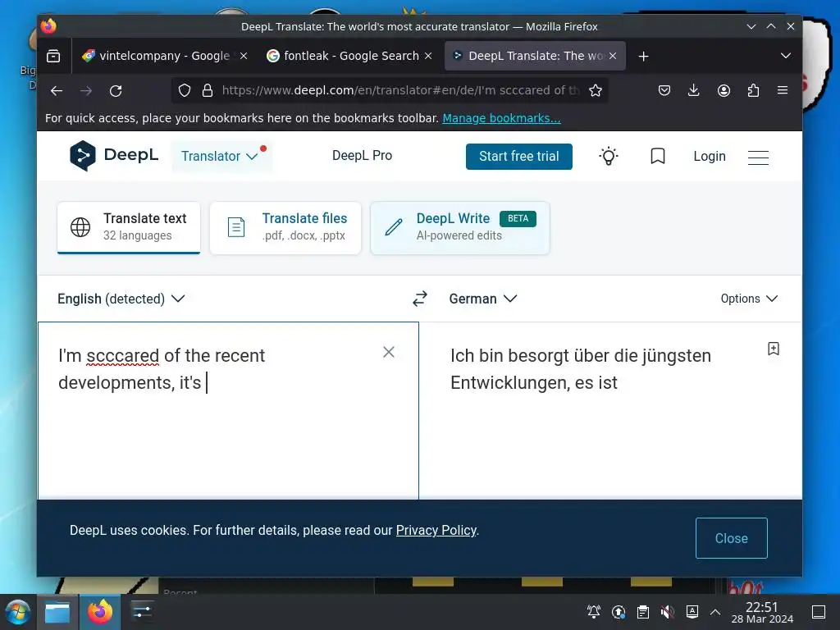Click Manage bookmarks link
Image resolution: width=840 pixels, height=630 pixels.
tap(501, 118)
